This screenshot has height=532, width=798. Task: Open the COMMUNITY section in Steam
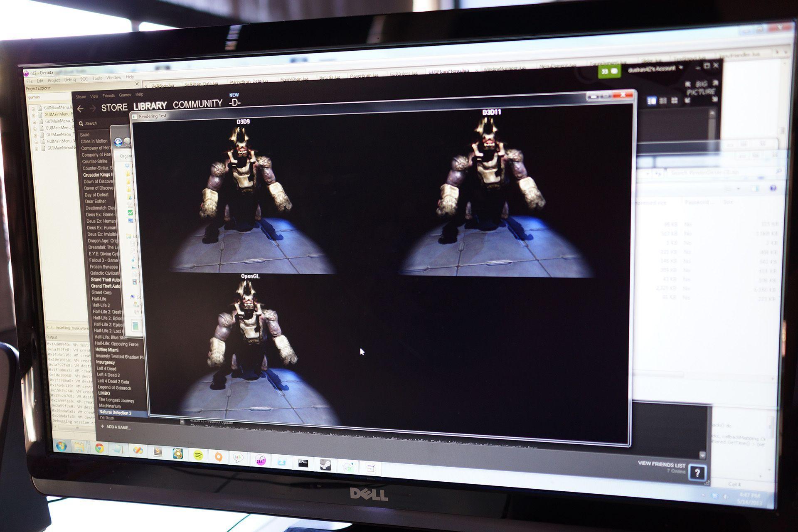(197, 104)
